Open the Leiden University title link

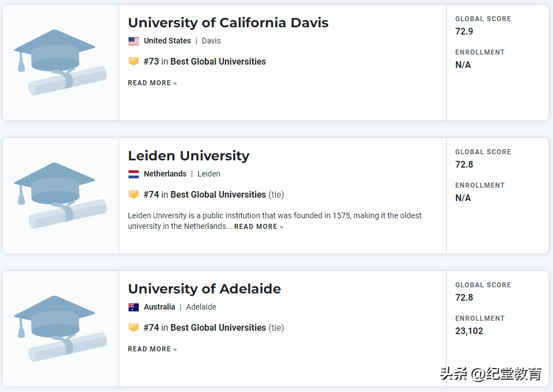(188, 156)
